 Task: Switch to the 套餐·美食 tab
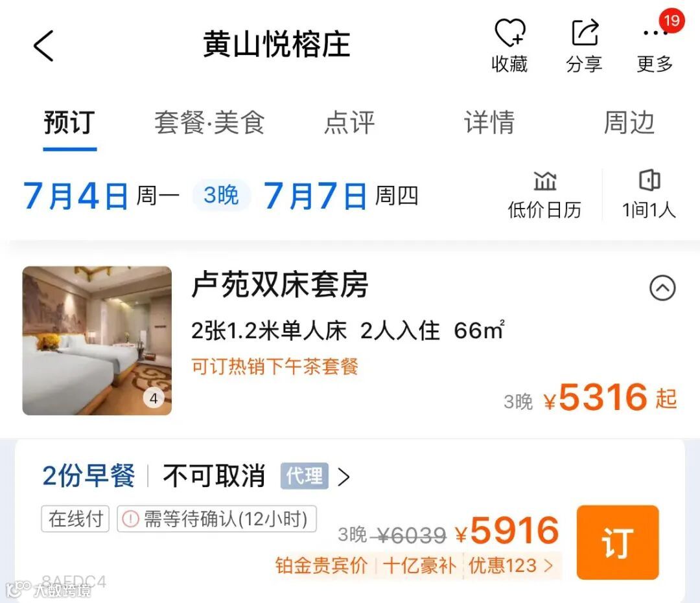pos(209,122)
